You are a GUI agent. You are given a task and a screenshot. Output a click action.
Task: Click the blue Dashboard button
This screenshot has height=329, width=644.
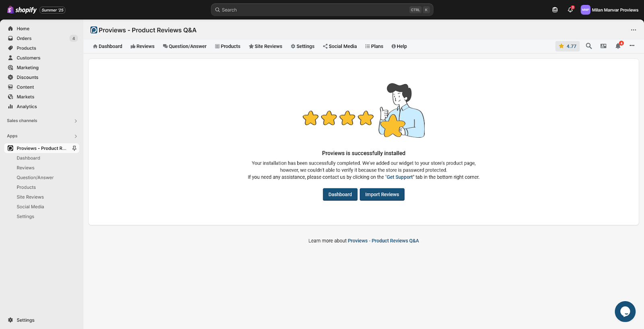point(340,195)
